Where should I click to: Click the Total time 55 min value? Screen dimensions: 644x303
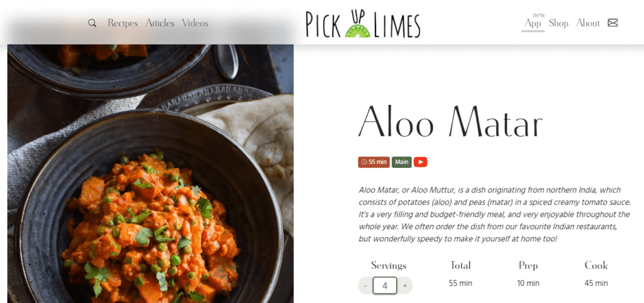pos(460,283)
